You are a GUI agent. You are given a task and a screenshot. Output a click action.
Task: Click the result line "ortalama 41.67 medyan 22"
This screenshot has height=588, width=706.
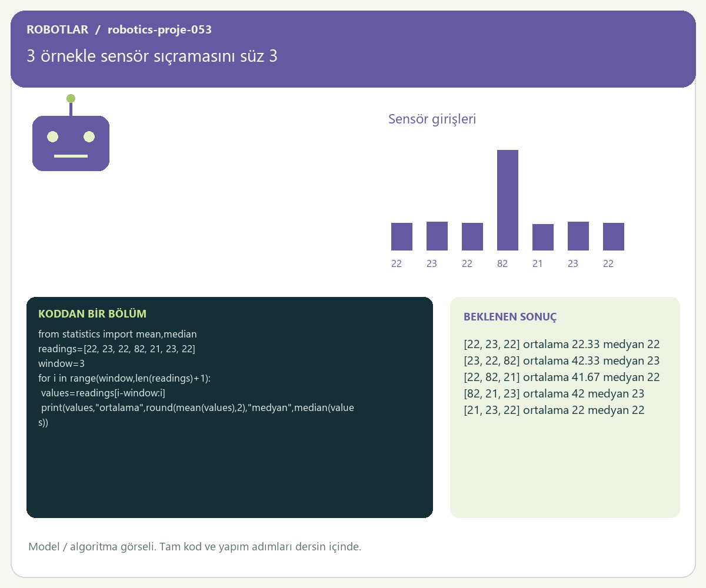coord(562,377)
